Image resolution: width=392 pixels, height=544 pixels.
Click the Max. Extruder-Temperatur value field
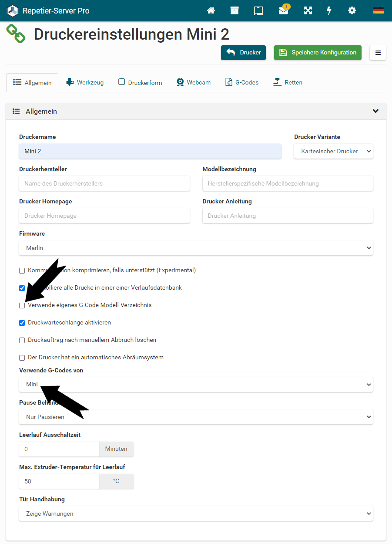(59, 481)
